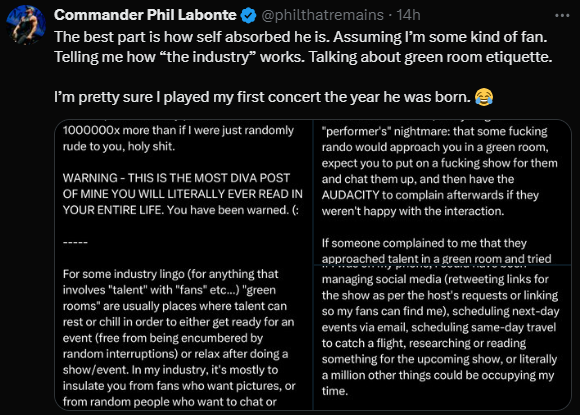The width and height of the screenshot is (580, 415).
Task: Click the laughing-crying emoji in the tweet
Action: (x=484, y=97)
